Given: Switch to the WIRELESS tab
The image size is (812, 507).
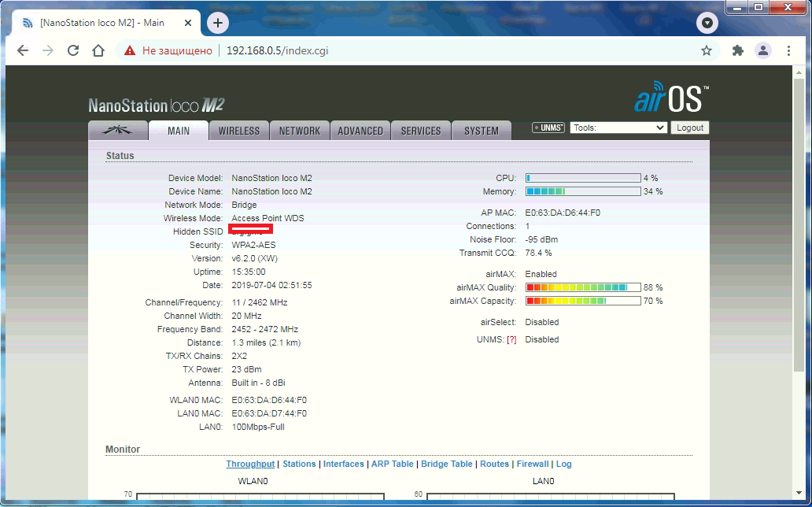Looking at the screenshot, I should click(238, 131).
